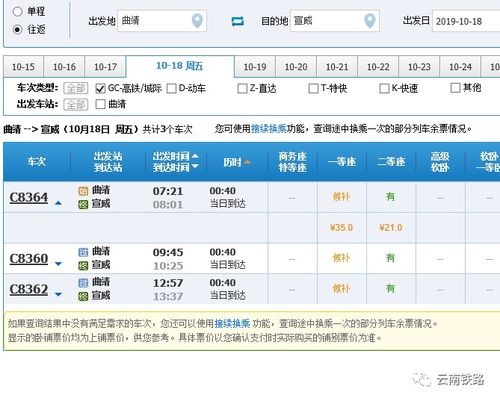Select the 10-18 周五 date tab

tap(180, 66)
